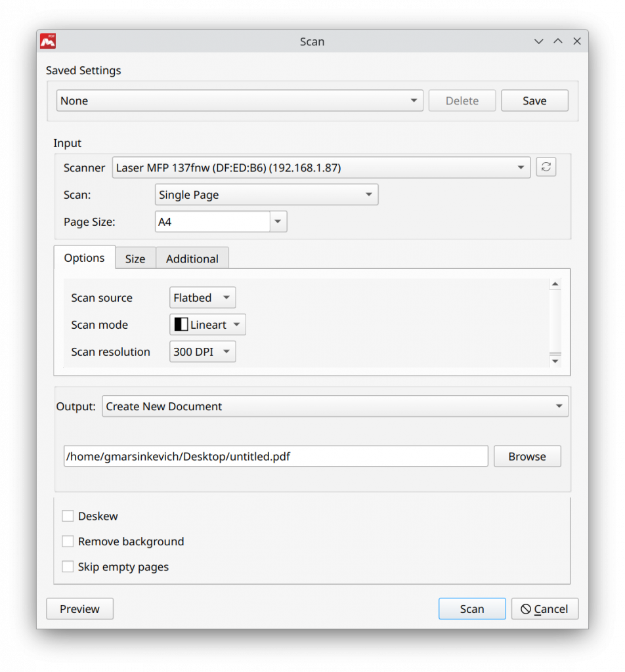This screenshot has width=625, height=672.
Task: Switch to the Size tab
Action: 135,258
